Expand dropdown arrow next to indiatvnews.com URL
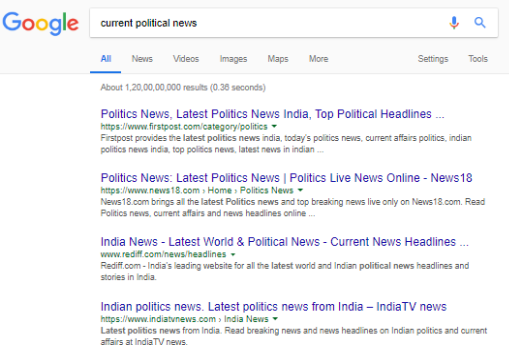This screenshot has width=509, height=363. [275, 319]
